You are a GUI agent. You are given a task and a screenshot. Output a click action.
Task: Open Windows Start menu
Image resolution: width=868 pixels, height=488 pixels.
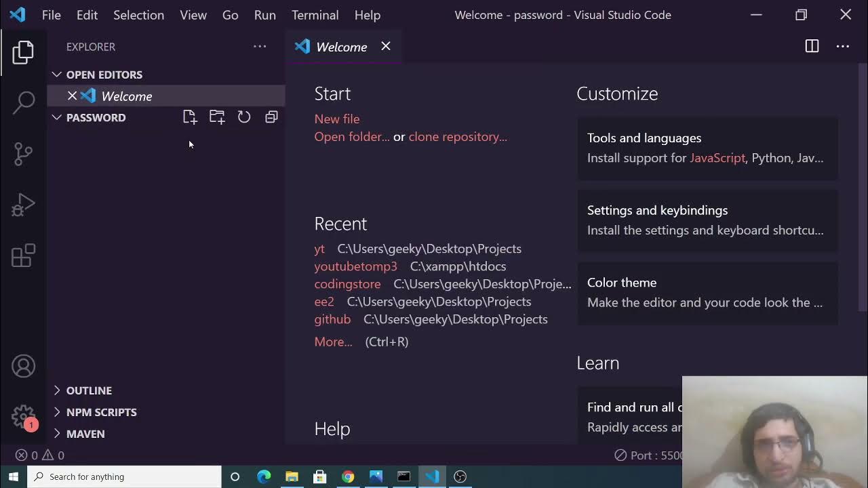[14, 476]
